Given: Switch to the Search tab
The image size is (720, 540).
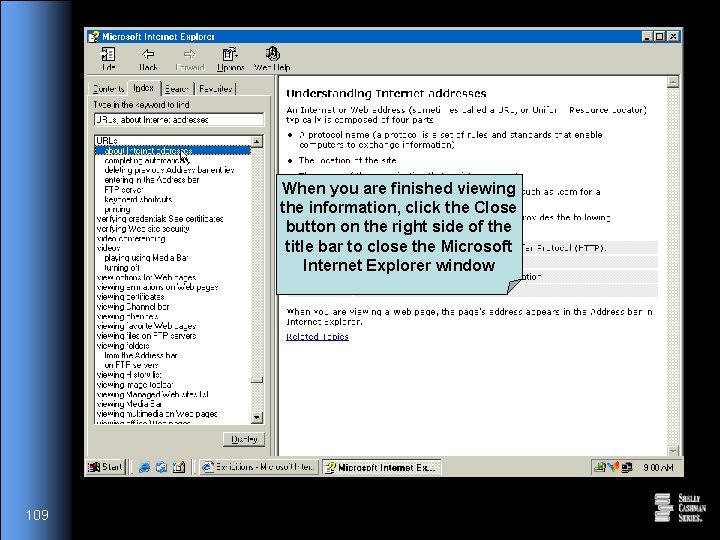Looking at the screenshot, I should pos(177,89).
